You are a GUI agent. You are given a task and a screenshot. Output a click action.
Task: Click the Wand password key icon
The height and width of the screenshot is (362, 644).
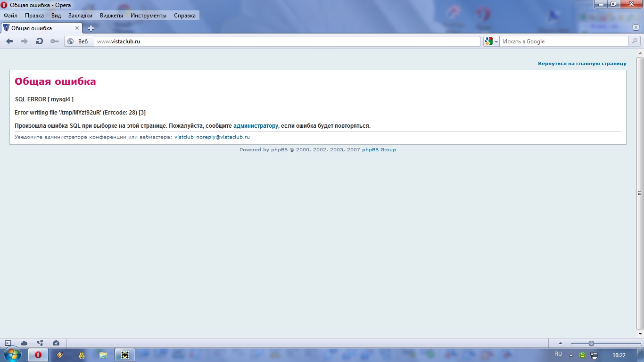(55, 41)
